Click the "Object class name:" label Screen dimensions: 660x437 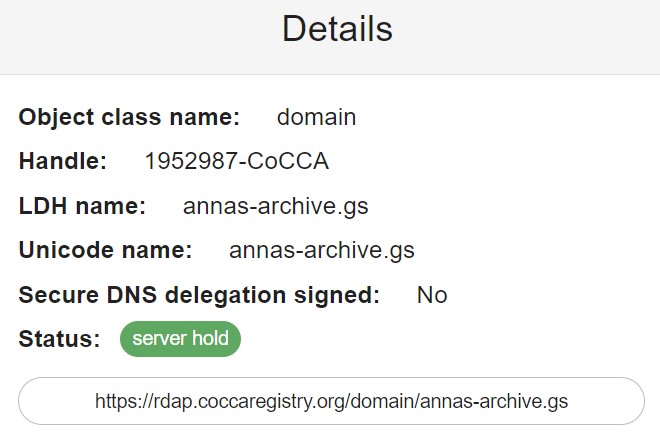coord(129,117)
